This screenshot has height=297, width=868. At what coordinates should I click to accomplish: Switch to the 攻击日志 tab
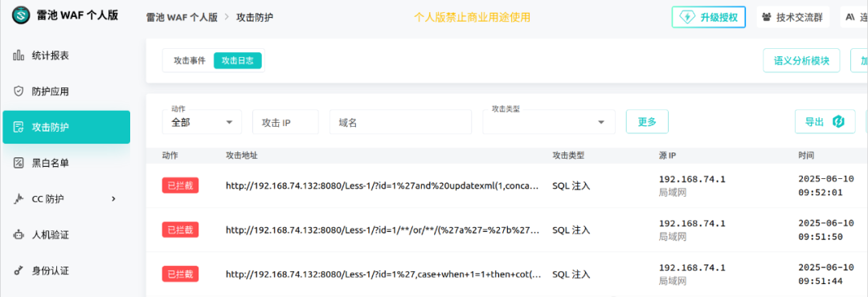237,61
